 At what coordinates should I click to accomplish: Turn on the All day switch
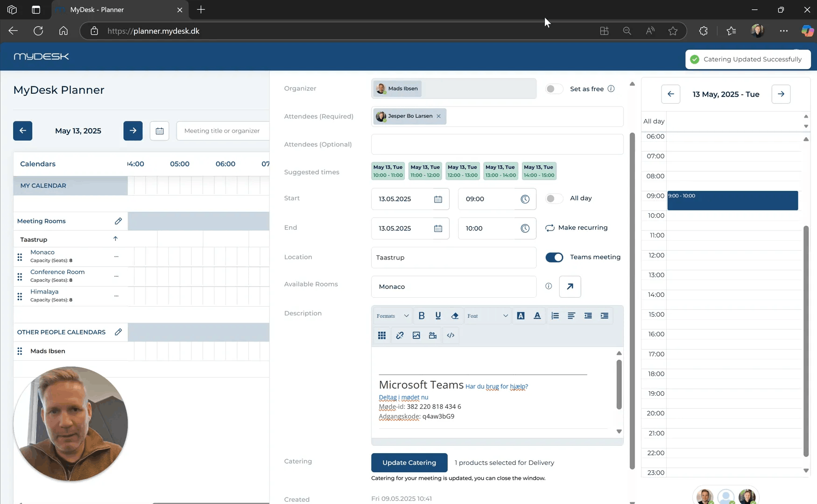coord(554,199)
